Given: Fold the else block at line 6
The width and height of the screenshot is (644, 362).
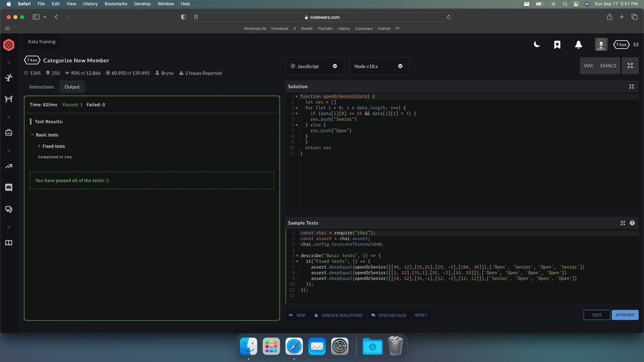Looking at the screenshot, I should (x=296, y=125).
